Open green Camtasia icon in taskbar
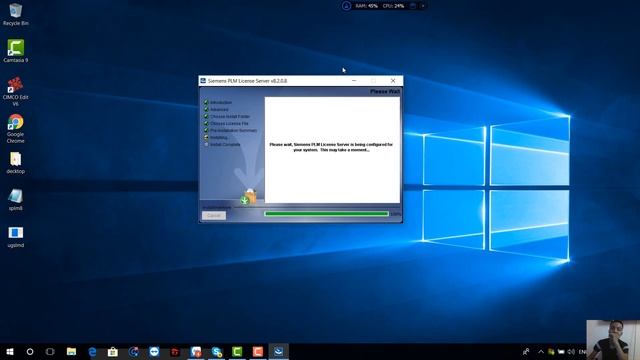Screen dimensions: 640x360 point(237,351)
